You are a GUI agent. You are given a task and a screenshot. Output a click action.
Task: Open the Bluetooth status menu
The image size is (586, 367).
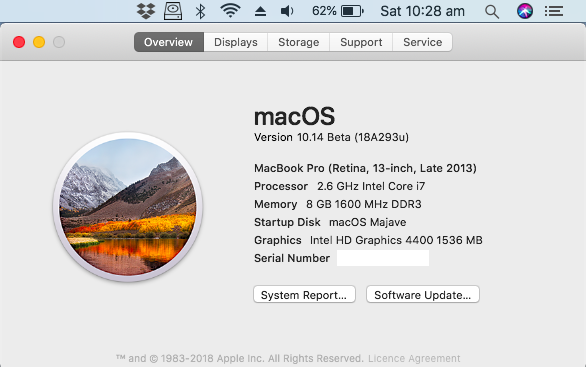point(201,11)
